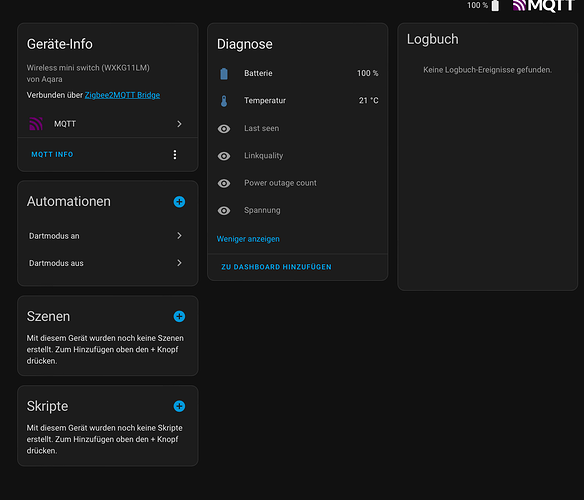Viewport: 584px width, 500px height.
Task: Open the Zigbee2MQTT Bridge link
Action: [x=122, y=95]
